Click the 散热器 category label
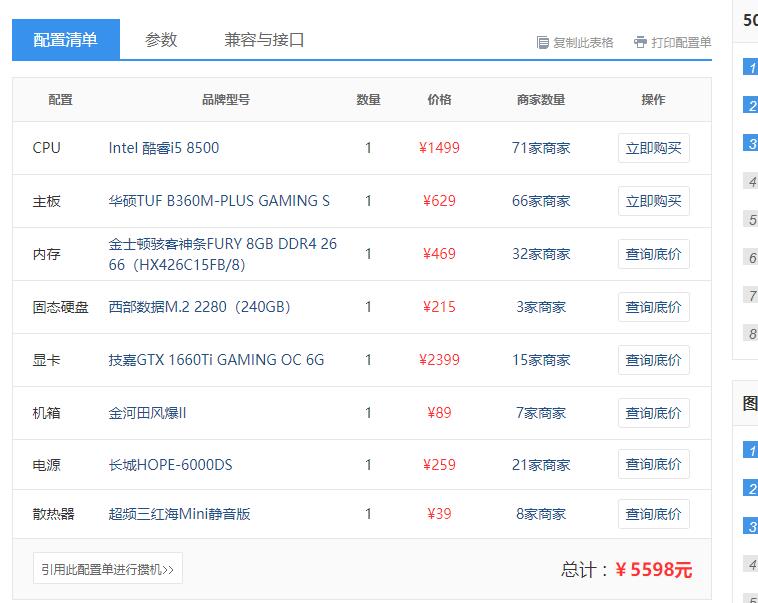Viewport: 758px width, 603px height. 53,514
